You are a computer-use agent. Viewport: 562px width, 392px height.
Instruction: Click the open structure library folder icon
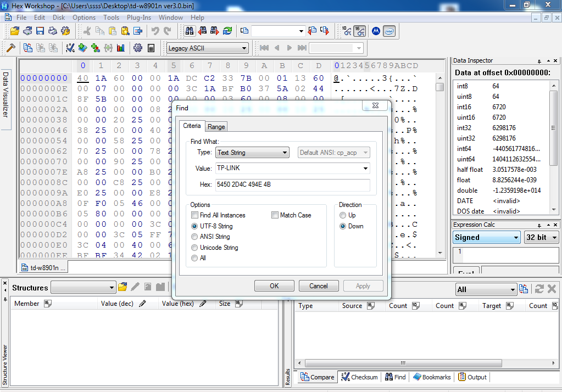click(x=123, y=287)
